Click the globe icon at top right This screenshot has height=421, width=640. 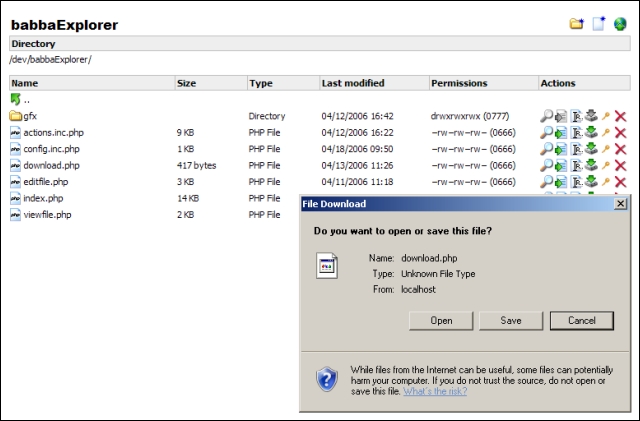pyautogui.click(x=620, y=24)
